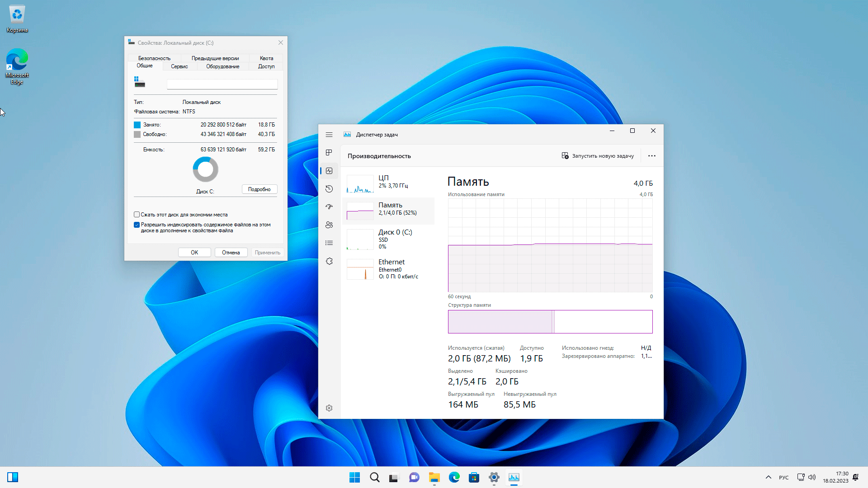Open Microsoft Store from taskbar
868x488 pixels.
474,477
